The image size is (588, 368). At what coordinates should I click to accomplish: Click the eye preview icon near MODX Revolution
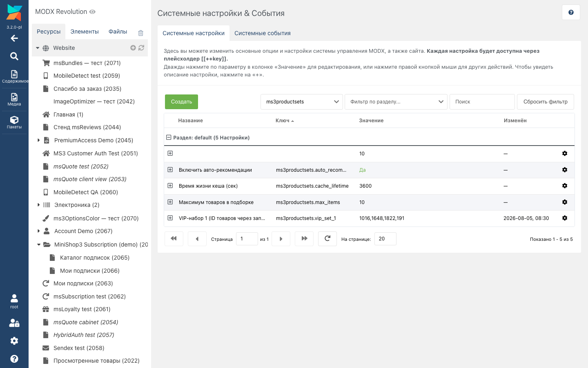click(92, 12)
